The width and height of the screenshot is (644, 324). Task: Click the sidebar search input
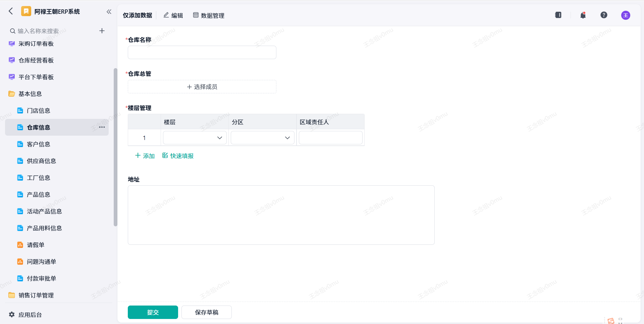tap(54, 31)
